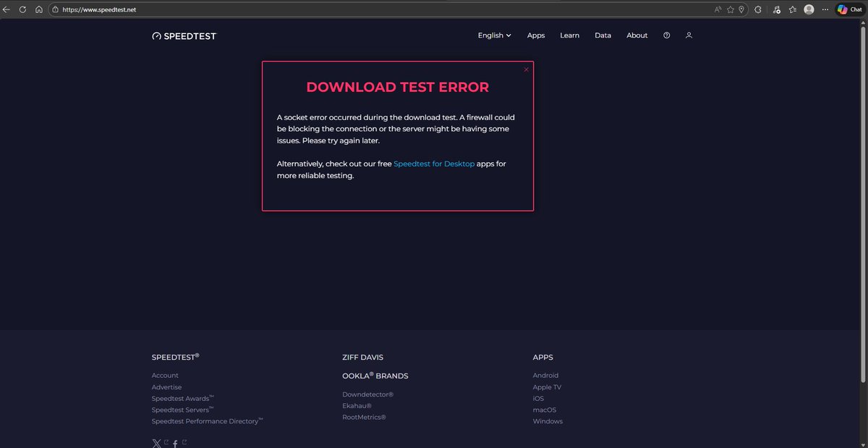Open the Speedtest Servers footer link
The height and width of the screenshot is (448, 868).
click(x=182, y=410)
